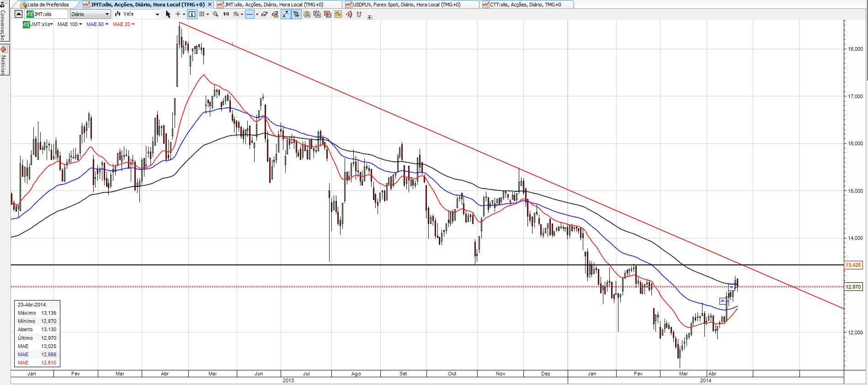Click the Aberto 13,130 row
The image size is (868, 385).
click(37, 329)
